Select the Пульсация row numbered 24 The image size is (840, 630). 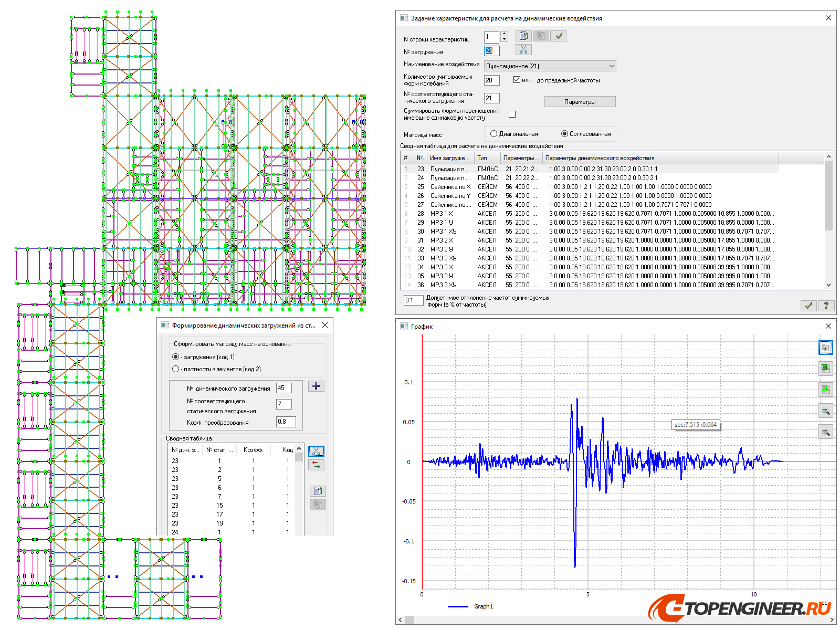coord(590,178)
